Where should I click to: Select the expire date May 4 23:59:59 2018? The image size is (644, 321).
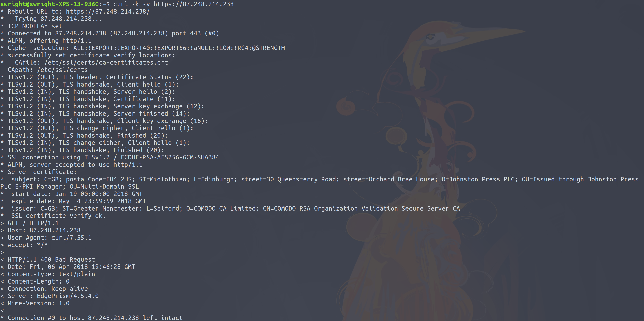tap(77, 201)
